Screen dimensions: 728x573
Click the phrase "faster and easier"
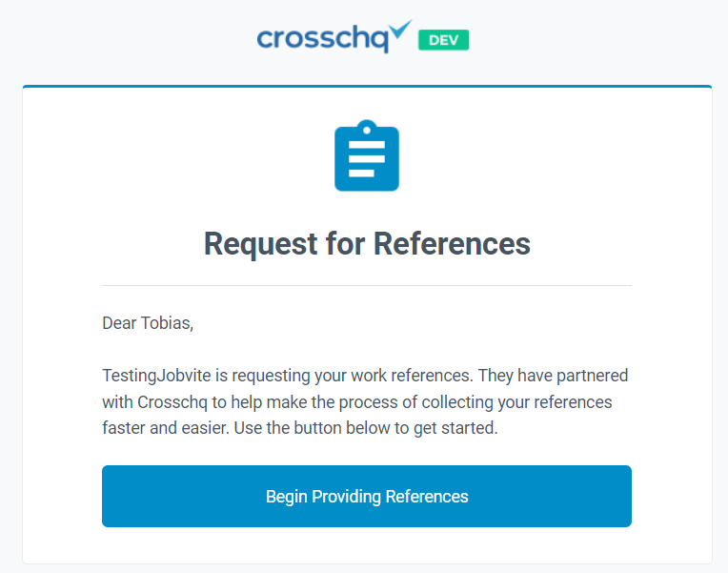click(162, 428)
